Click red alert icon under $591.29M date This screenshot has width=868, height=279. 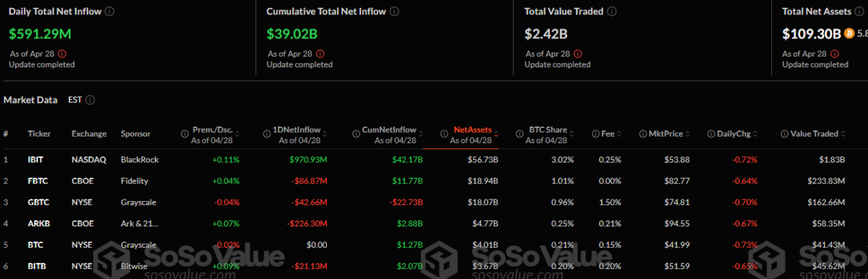(x=61, y=53)
